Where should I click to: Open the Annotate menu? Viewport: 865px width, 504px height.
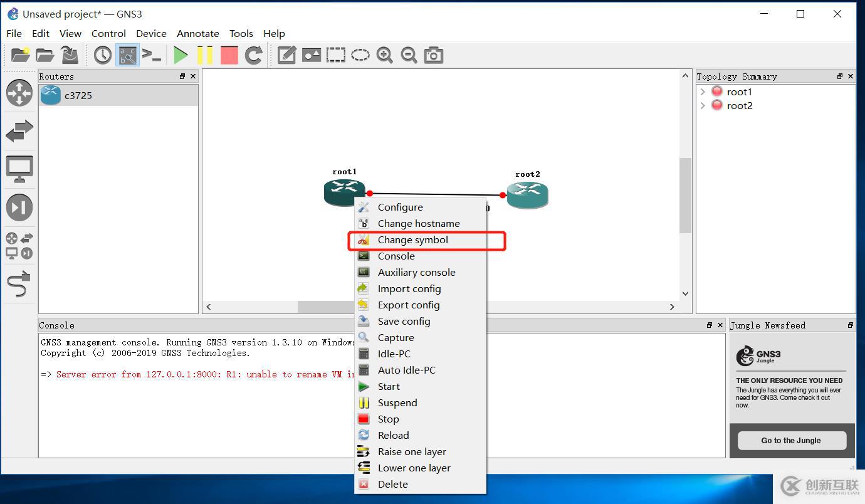[x=197, y=33]
